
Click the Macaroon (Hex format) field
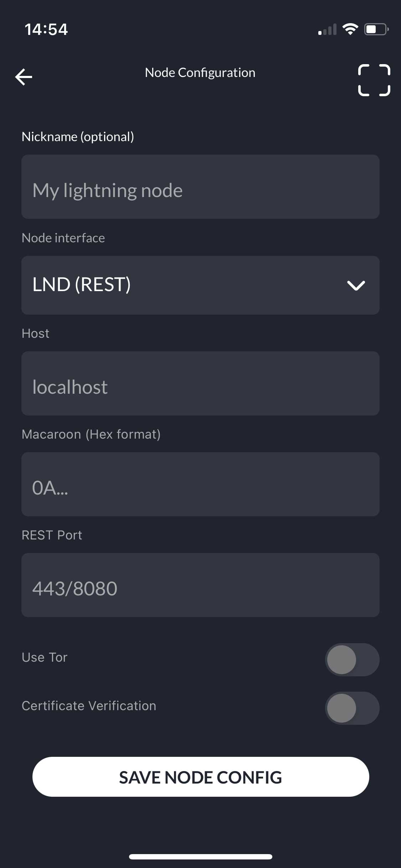pos(200,484)
